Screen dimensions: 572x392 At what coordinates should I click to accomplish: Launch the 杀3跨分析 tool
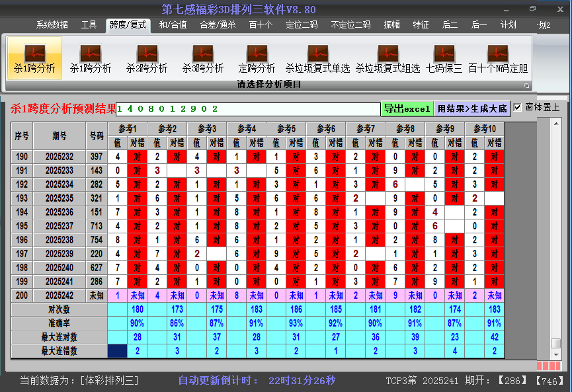point(203,58)
